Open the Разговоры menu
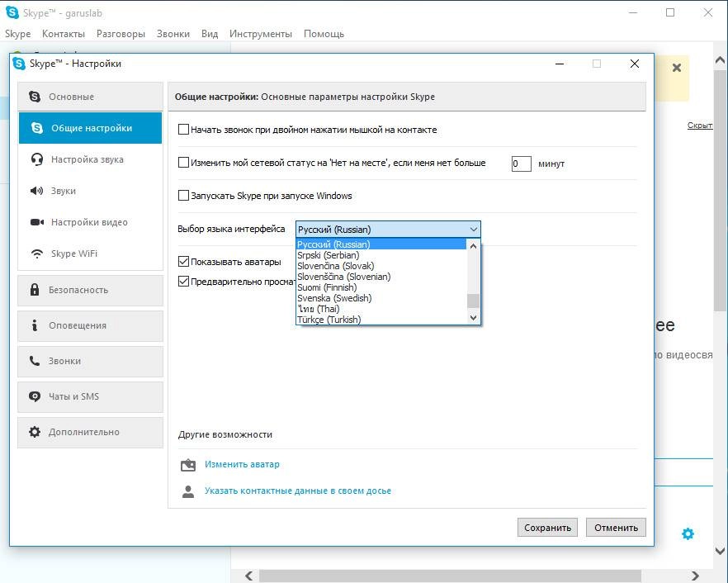 [x=121, y=34]
